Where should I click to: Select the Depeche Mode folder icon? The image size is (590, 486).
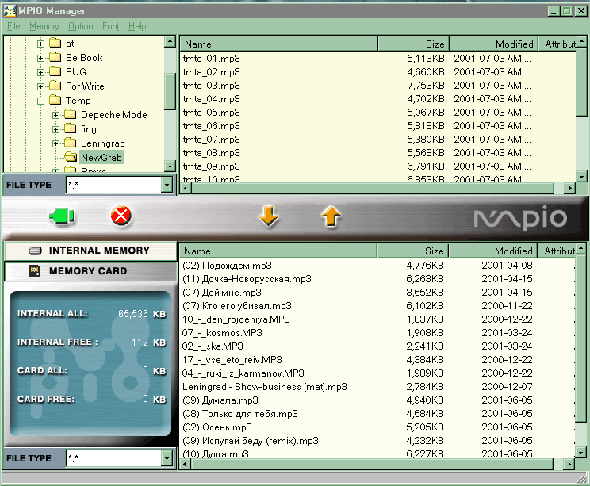pos(70,114)
